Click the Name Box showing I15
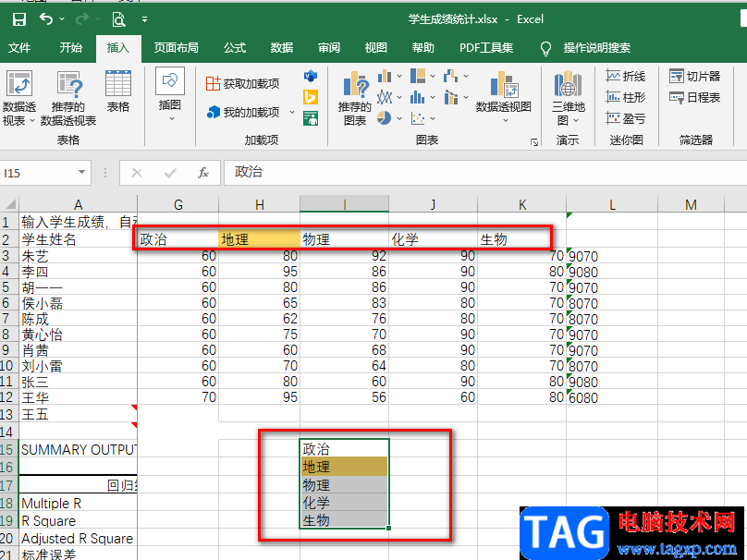Viewport: 747px width, 560px height. [x=38, y=173]
